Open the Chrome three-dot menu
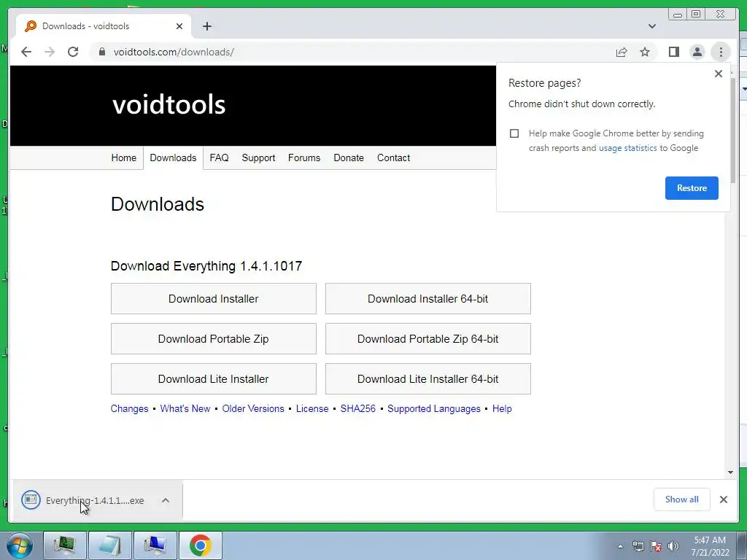 (721, 52)
